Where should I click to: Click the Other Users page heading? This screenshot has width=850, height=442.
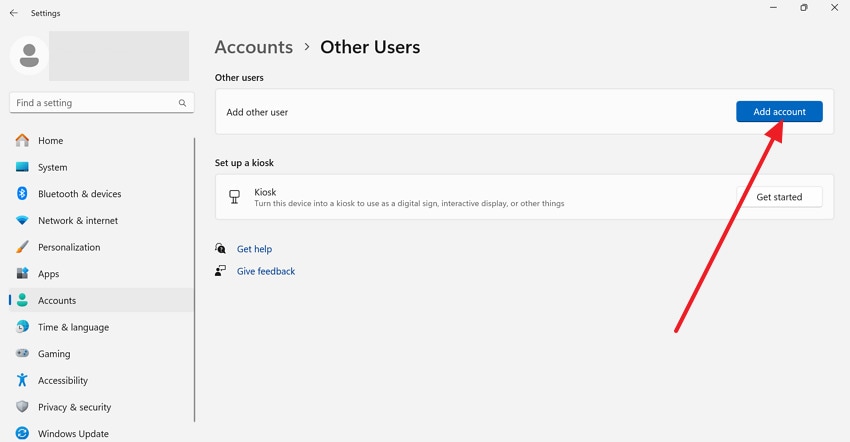tap(370, 47)
